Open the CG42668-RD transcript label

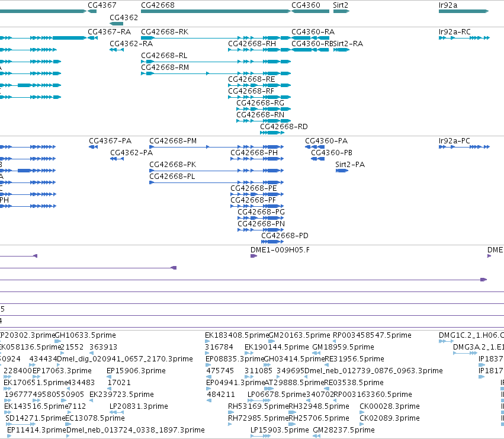click(284, 127)
